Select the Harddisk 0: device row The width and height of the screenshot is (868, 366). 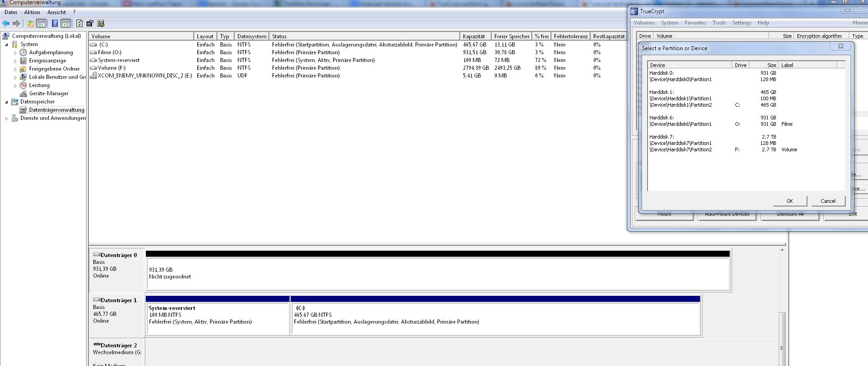[x=746, y=73]
